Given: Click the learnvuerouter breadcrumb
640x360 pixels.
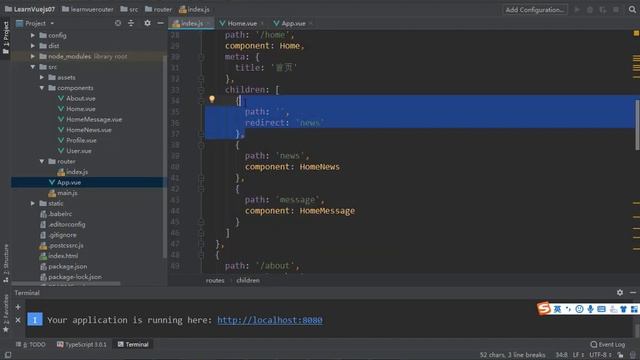Looking at the screenshot, I should (x=87, y=9).
